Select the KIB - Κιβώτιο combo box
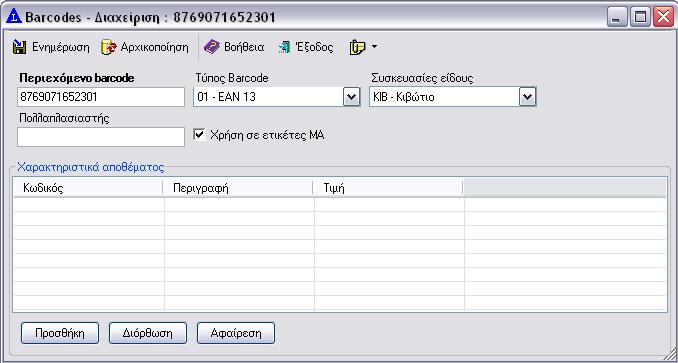This screenshot has height=363, width=678. tap(453, 97)
